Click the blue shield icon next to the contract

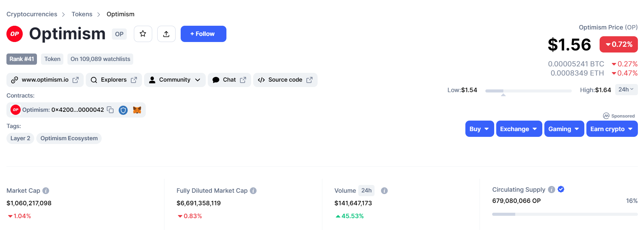[123, 110]
